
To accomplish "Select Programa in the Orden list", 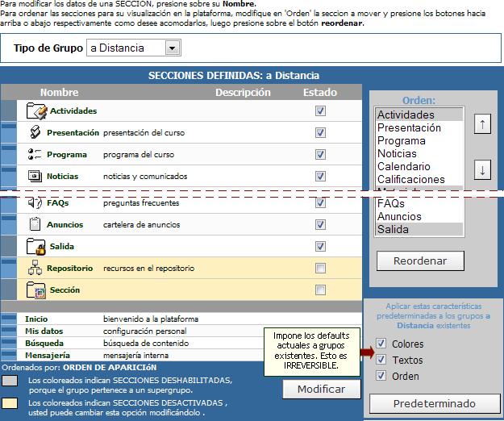I will [419, 140].
